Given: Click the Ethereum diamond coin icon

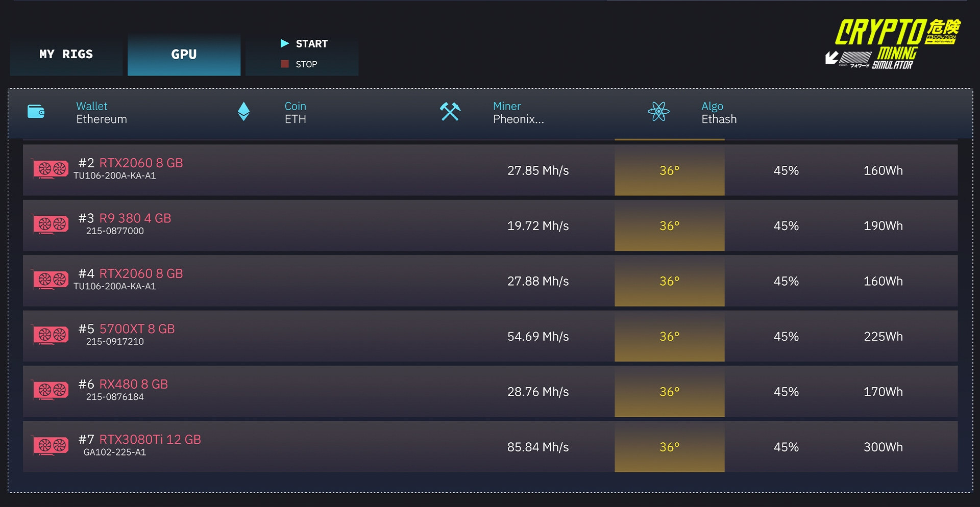Looking at the screenshot, I should coord(244,112).
